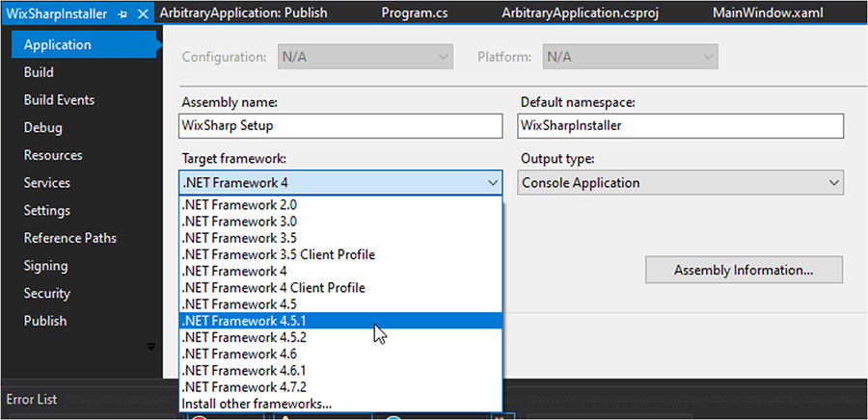The height and width of the screenshot is (420, 868).
Task: Click the Default namespace field
Action: pos(680,126)
